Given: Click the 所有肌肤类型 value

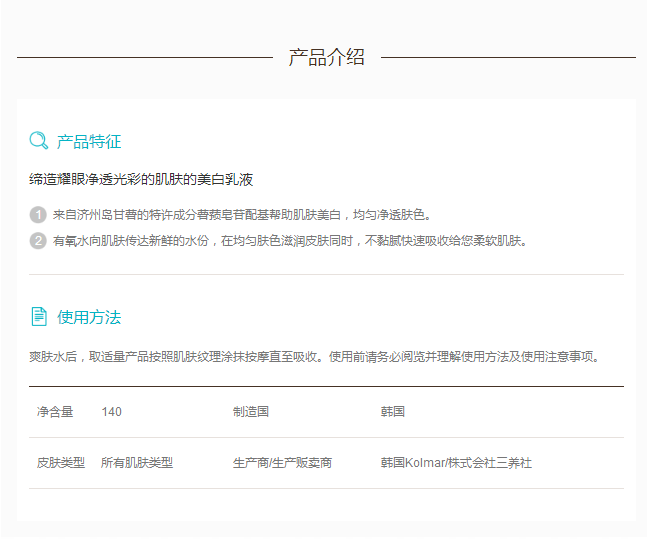Looking at the screenshot, I should point(136,463).
